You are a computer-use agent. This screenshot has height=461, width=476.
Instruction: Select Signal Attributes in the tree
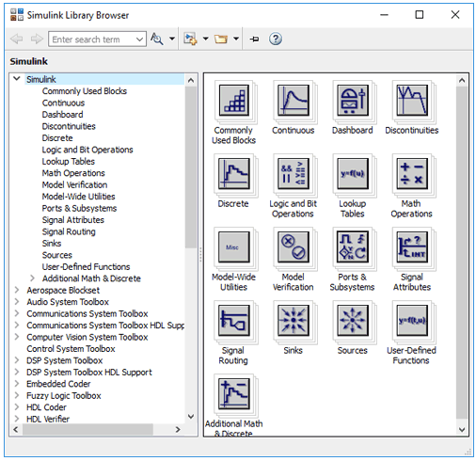click(73, 220)
